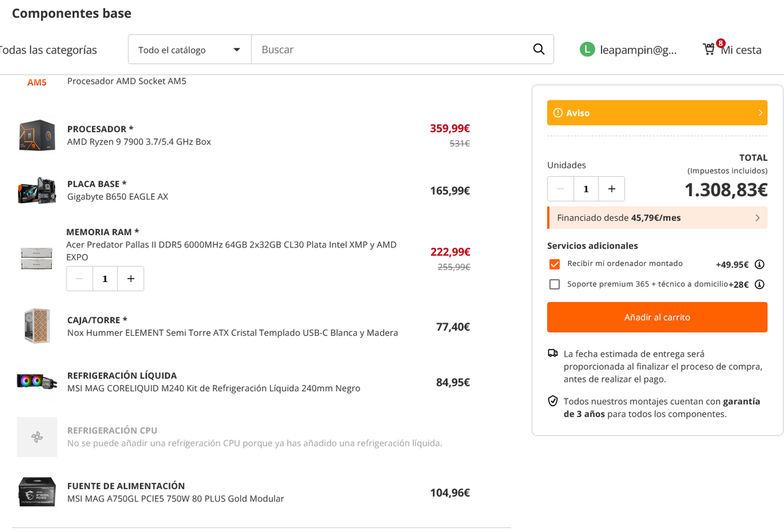The height and width of the screenshot is (532, 784).
Task: Open the Todo el catálogo dropdown
Action: (x=190, y=49)
